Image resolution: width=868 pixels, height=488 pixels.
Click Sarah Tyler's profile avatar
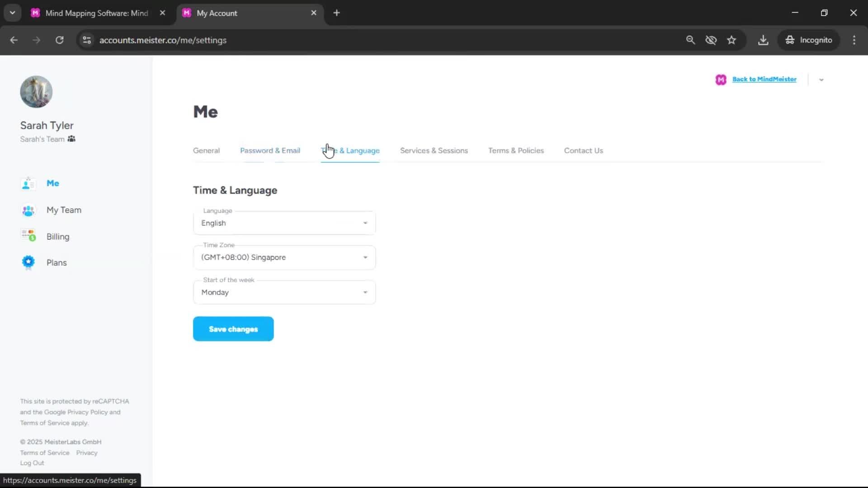point(36,92)
